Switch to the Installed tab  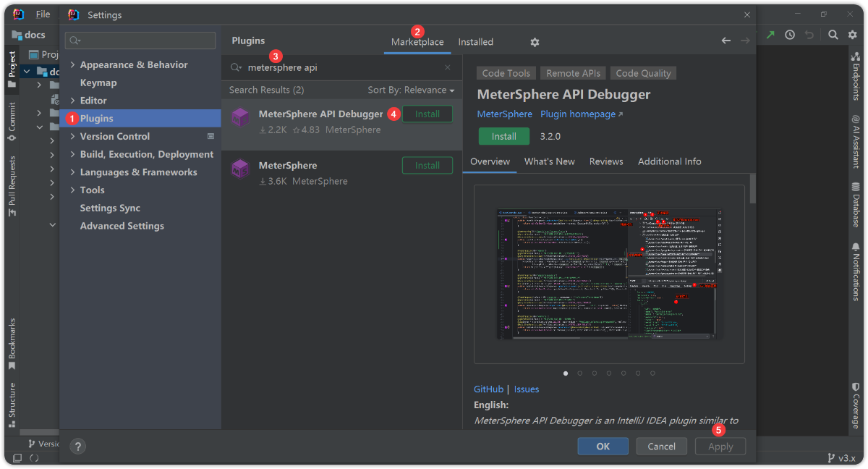pos(475,42)
